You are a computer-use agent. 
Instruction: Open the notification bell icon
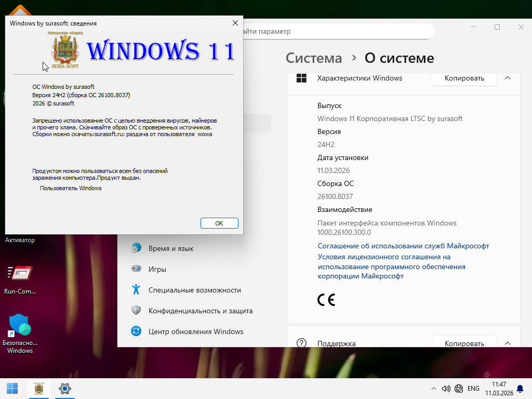point(519,389)
